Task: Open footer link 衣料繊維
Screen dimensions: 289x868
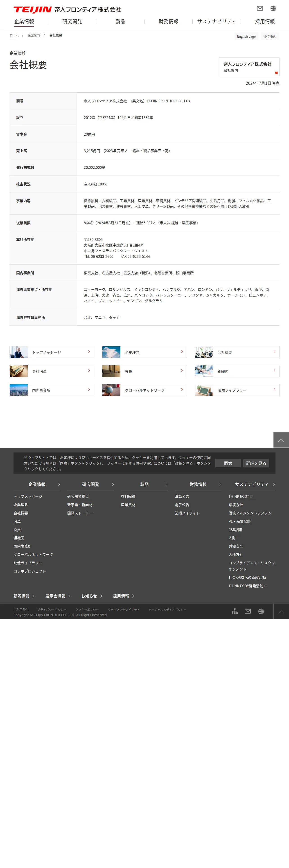Action: [x=128, y=496]
